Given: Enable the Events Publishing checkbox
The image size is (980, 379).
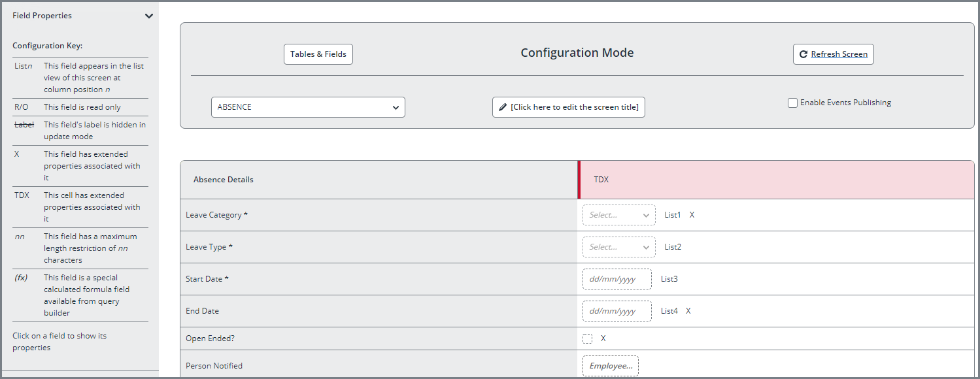Looking at the screenshot, I should coord(792,103).
